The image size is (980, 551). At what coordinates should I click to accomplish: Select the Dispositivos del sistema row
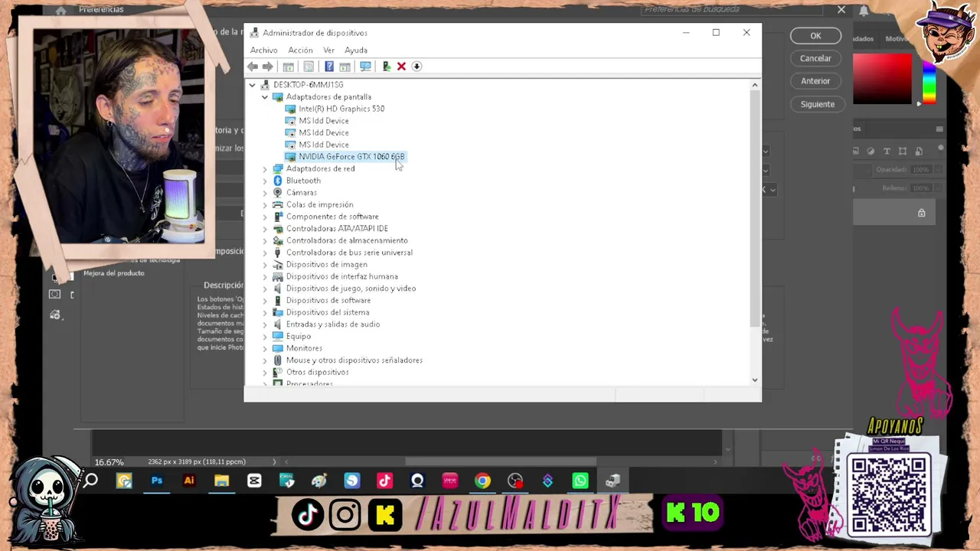click(328, 312)
